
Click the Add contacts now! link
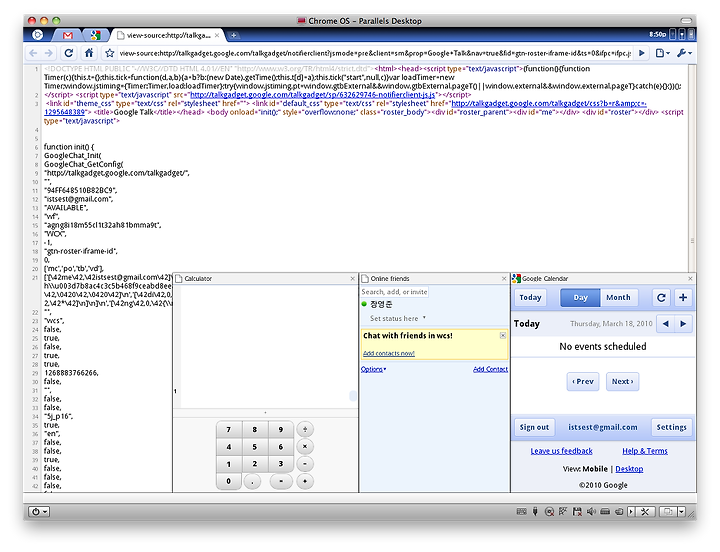[x=388, y=353]
